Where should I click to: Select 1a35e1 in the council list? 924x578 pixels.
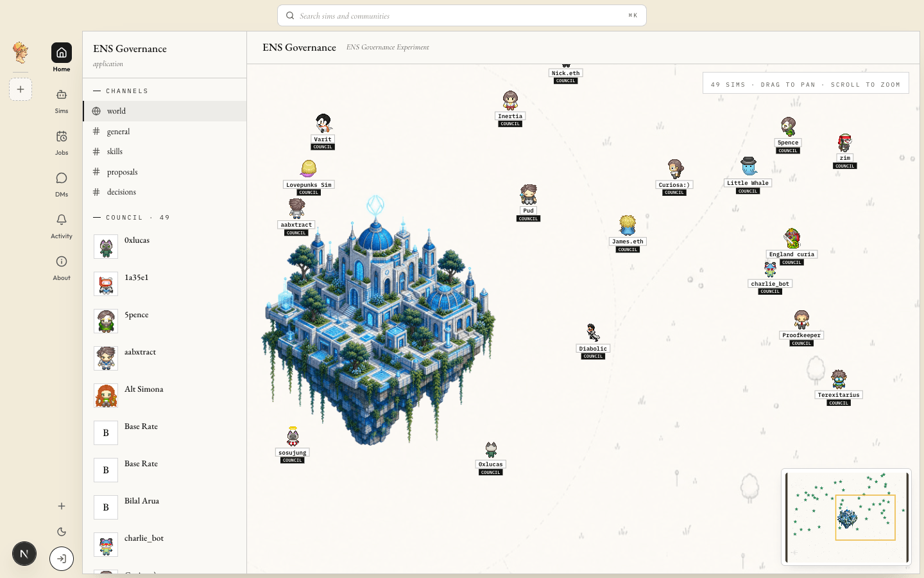click(165, 284)
